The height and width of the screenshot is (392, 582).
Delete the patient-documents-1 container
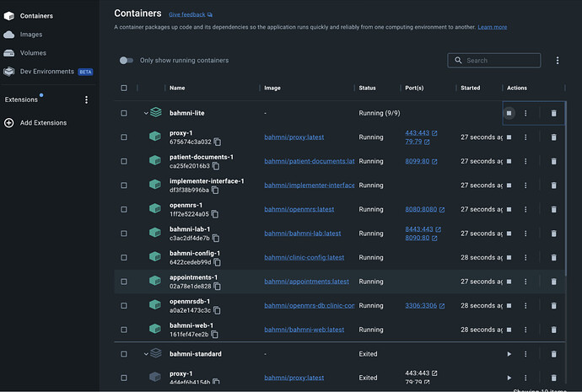(x=553, y=161)
